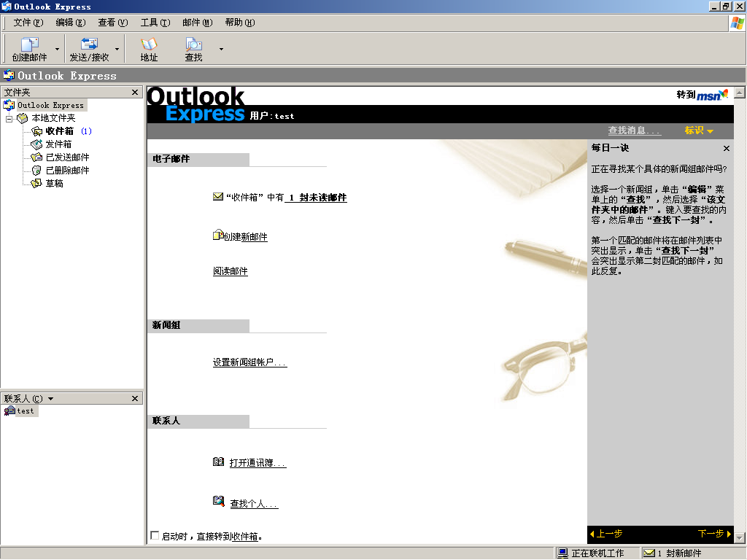This screenshot has width=747, height=560.
Task: Open the 标识 dropdown
Action: pos(698,131)
